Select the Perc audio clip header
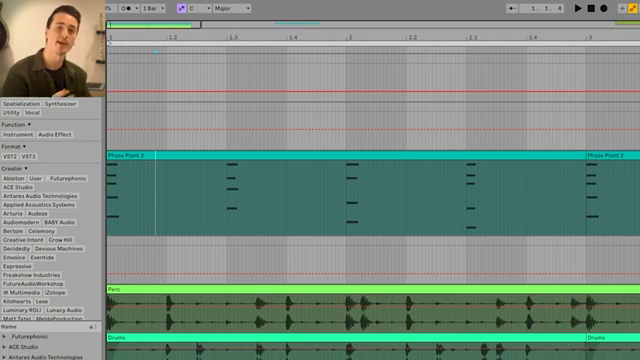Viewport: 640px width, 360px height. coord(373,289)
